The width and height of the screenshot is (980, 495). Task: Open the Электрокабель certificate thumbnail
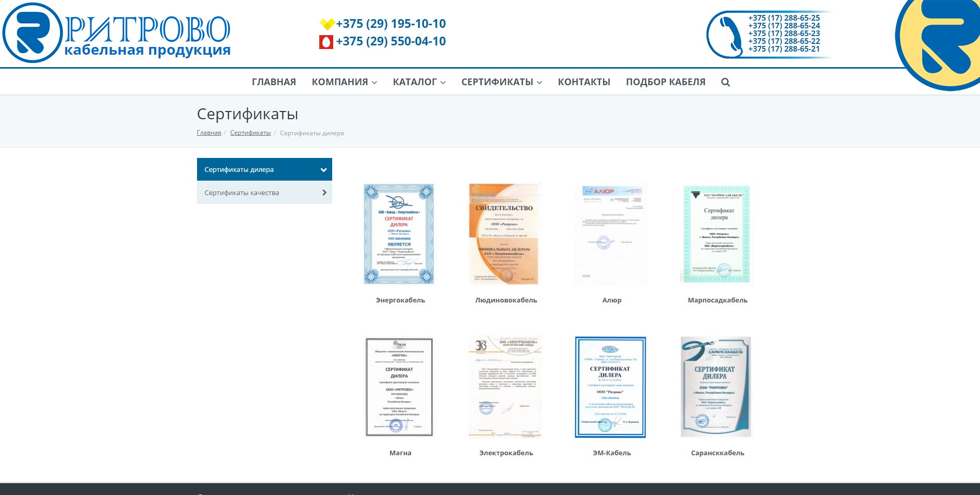(x=505, y=387)
